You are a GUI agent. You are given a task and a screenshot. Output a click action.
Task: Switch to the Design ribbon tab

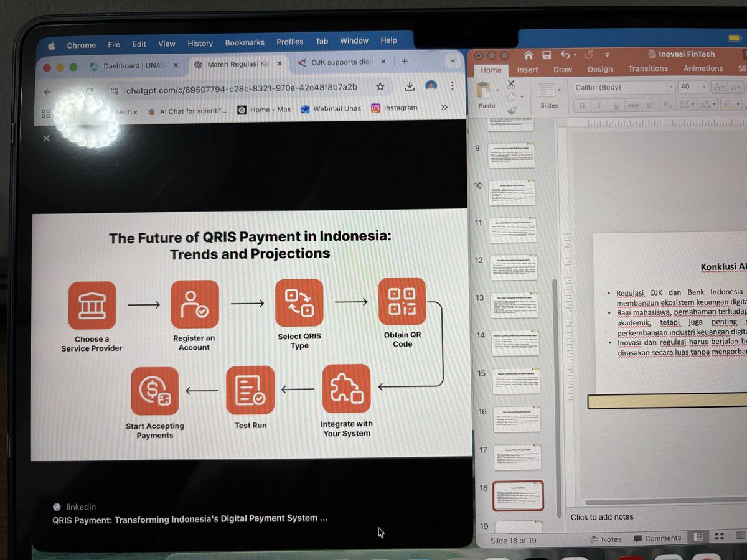tap(600, 69)
